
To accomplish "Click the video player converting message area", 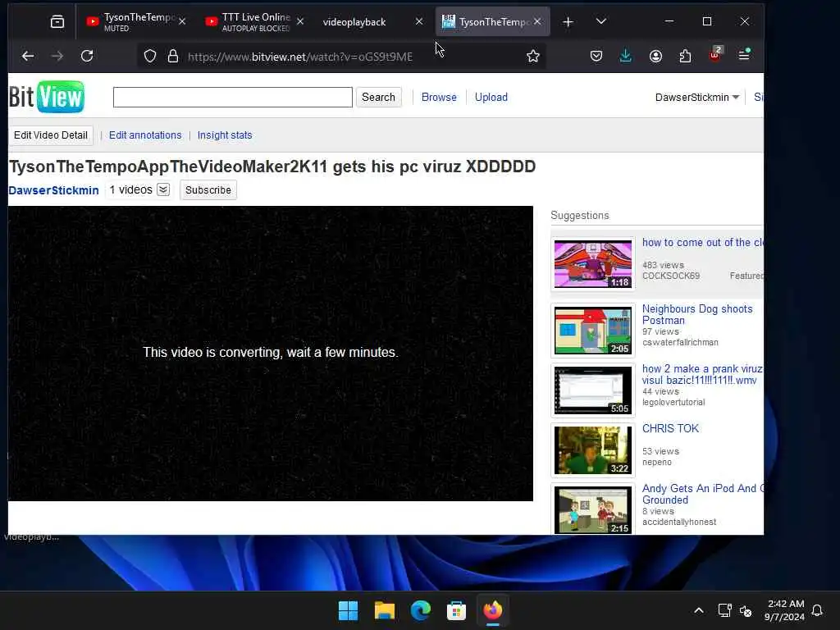I will click(x=271, y=353).
